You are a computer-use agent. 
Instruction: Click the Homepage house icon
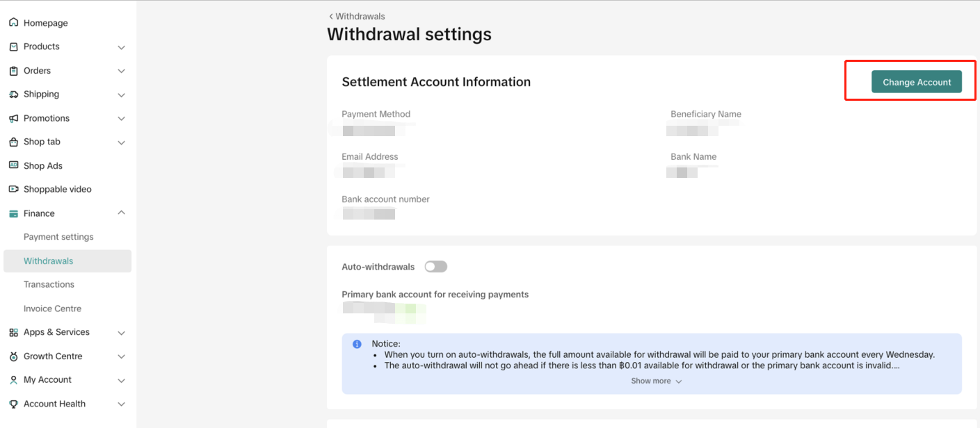click(x=13, y=23)
